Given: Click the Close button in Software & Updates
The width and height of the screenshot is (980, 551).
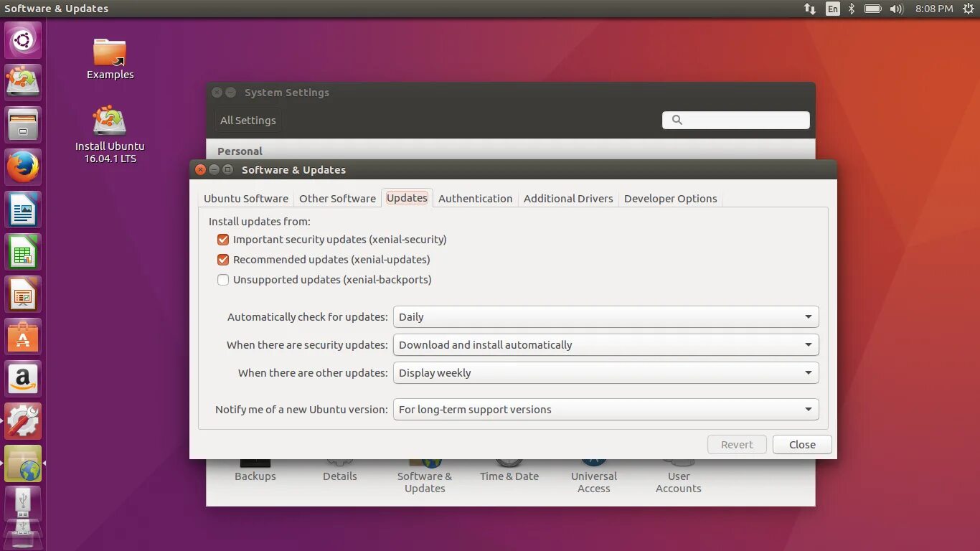Looking at the screenshot, I should click(802, 445).
